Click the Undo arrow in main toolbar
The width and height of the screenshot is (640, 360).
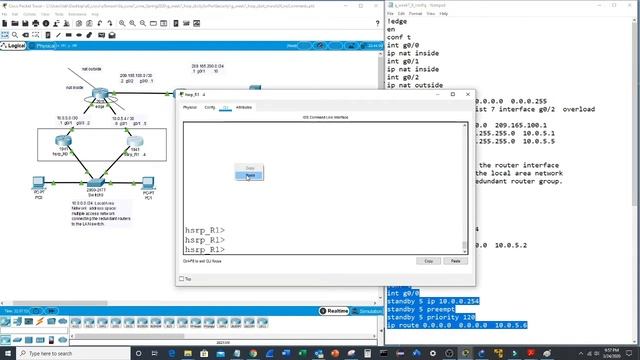100,24
